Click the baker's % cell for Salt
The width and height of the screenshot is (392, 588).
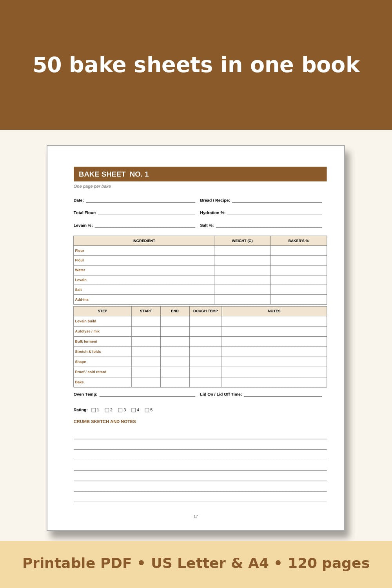click(x=298, y=290)
